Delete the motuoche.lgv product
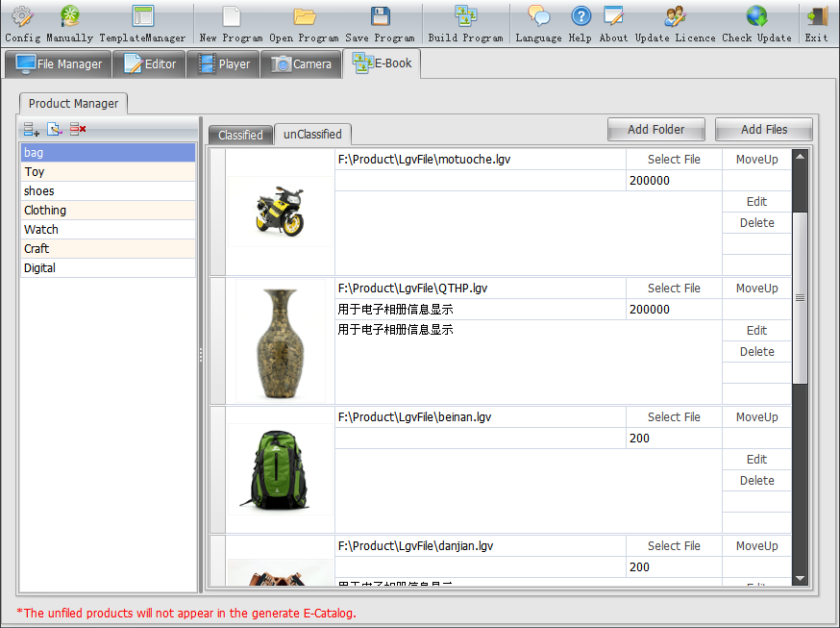This screenshot has width=840, height=628. click(757, 223)
